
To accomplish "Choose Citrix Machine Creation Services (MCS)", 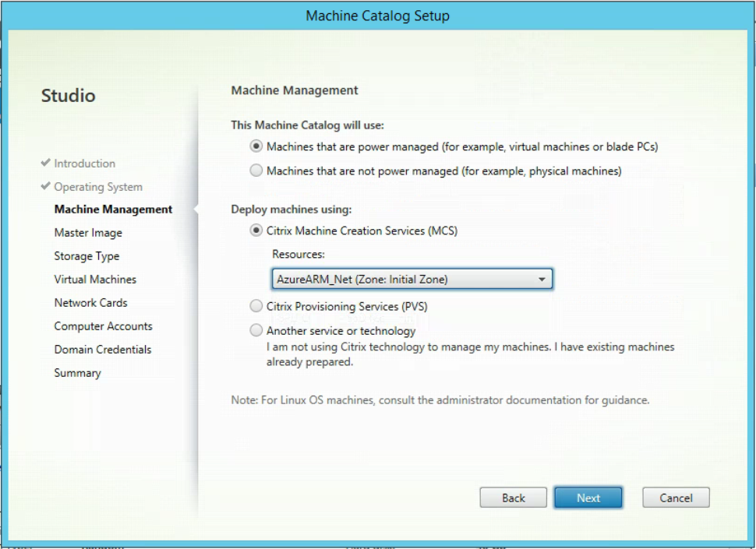I will (256, 231).
